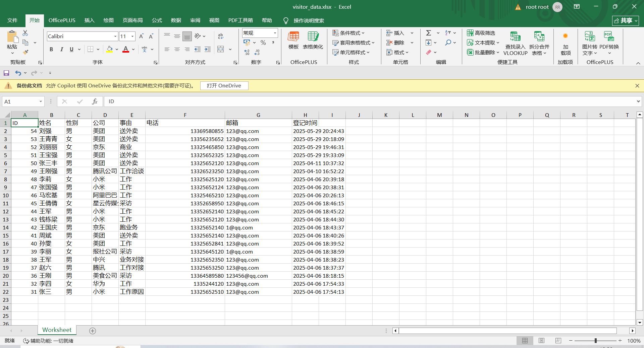
Task: Click the 批量删除 batch delete button
Action: pyautogui.click(x=483, y=52)
